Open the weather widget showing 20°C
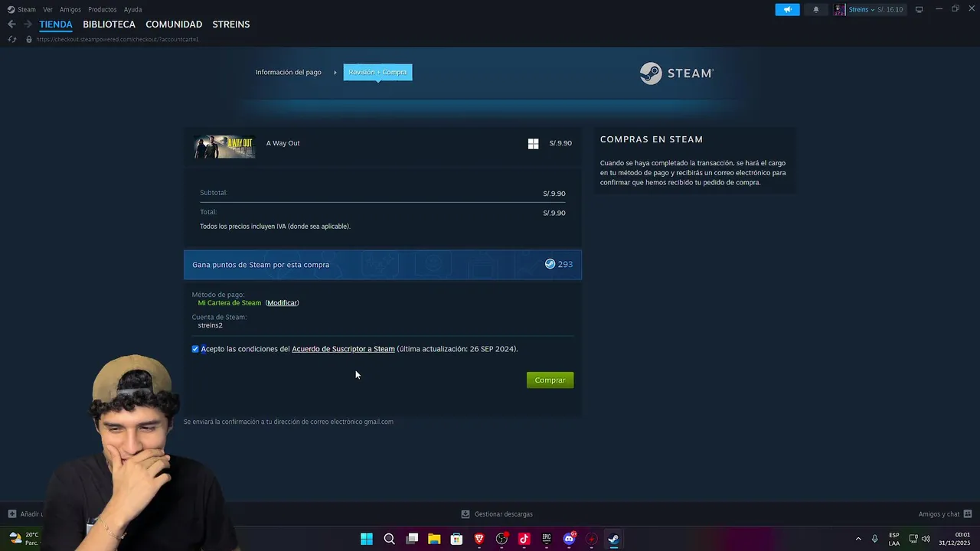This screenshot has height=551, width=980. pyautogui.click(x=23, y=539)
